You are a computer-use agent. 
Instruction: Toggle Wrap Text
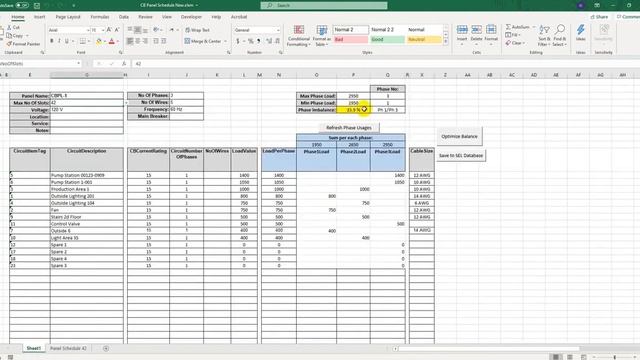click(x=198, y=30)
